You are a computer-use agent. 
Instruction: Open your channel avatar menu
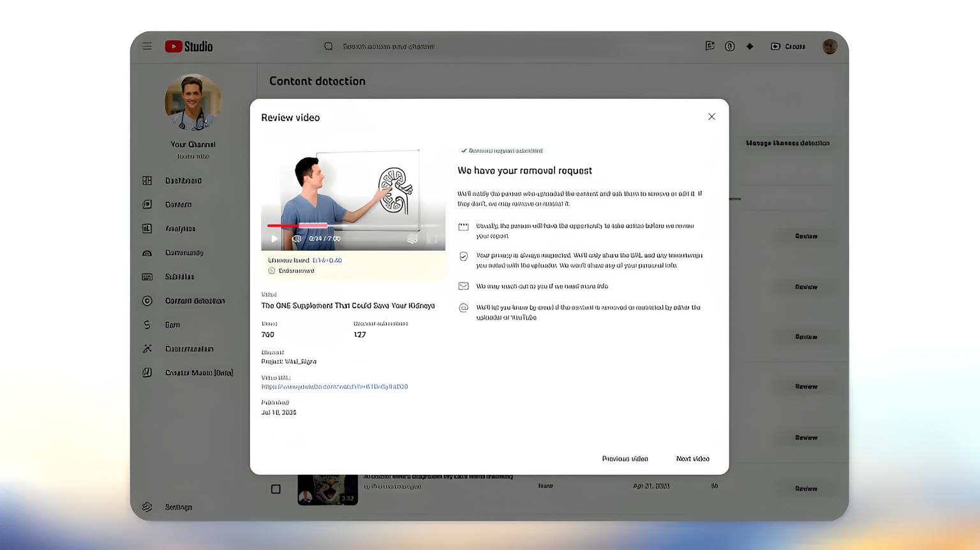(x=829, y=46)
